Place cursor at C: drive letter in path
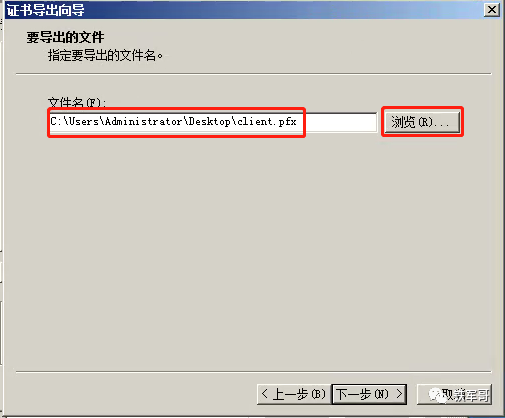 click(56, 122)
